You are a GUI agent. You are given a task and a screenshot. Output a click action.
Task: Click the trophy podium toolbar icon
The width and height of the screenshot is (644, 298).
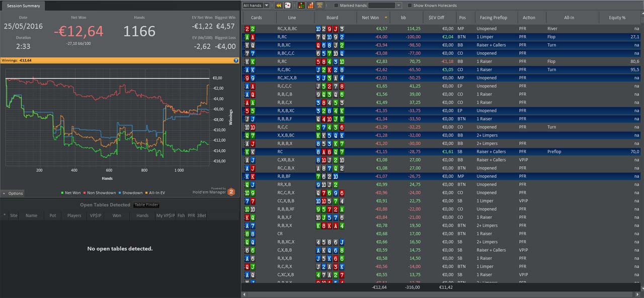(x=319, y=6)
